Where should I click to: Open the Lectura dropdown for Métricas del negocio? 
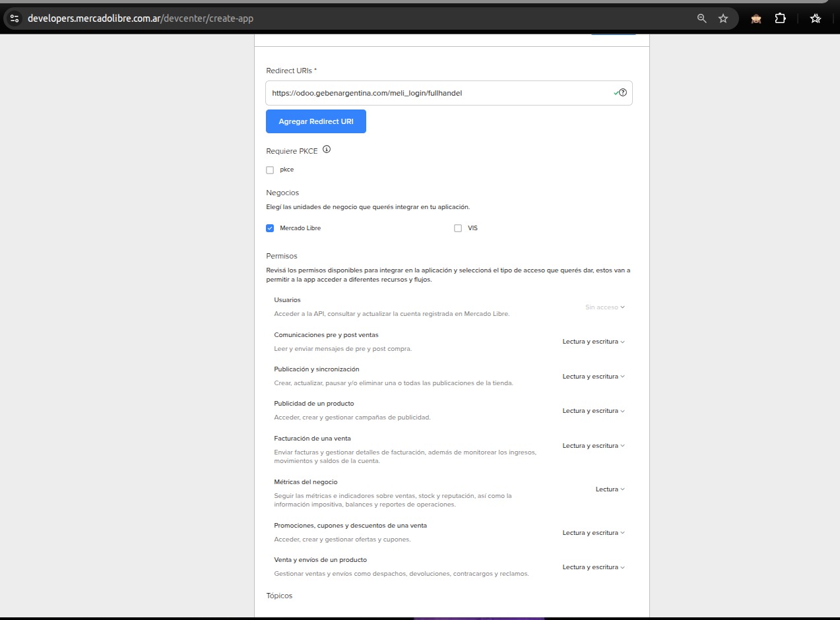pyautogui.click(x=610, y=489)
